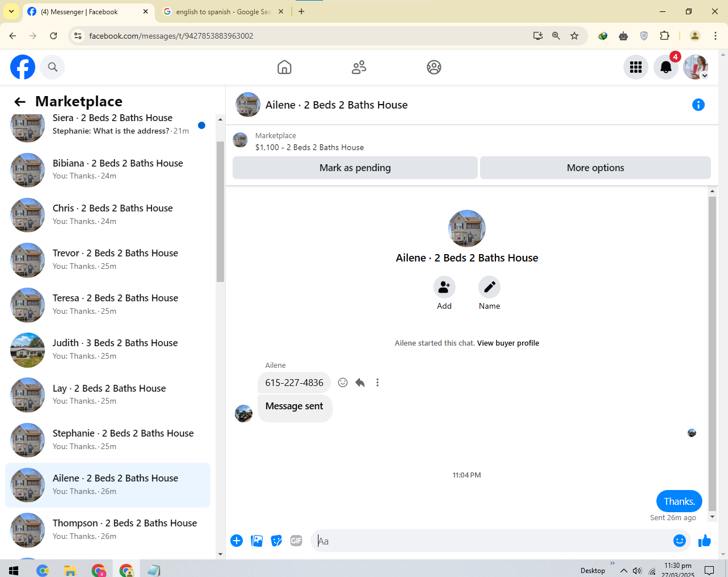Reload the current page
The height and width of the screenshot is (577, 728).
click(x=53, y=36)
